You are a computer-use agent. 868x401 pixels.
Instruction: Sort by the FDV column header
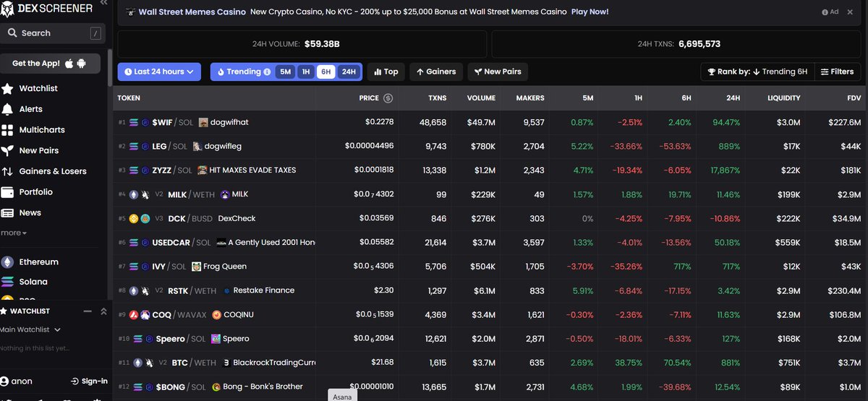tap(853, 98)
